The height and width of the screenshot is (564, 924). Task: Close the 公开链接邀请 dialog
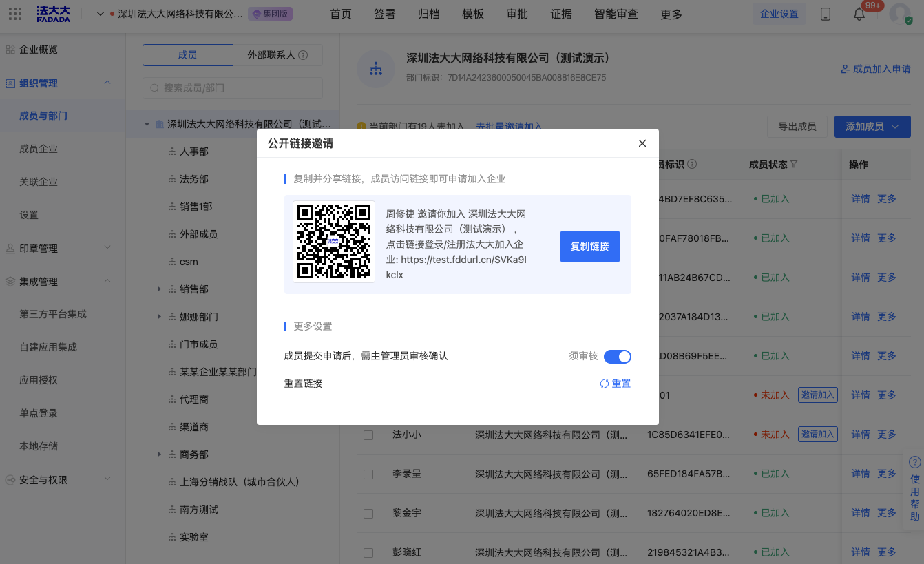pos(642,143)
